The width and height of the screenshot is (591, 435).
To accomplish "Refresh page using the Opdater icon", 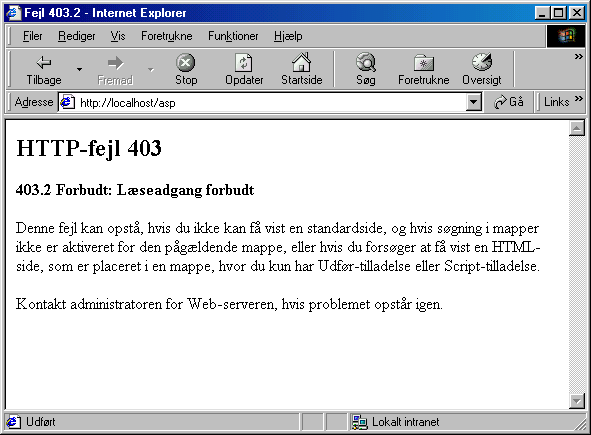I will click(x=244, y=63).
